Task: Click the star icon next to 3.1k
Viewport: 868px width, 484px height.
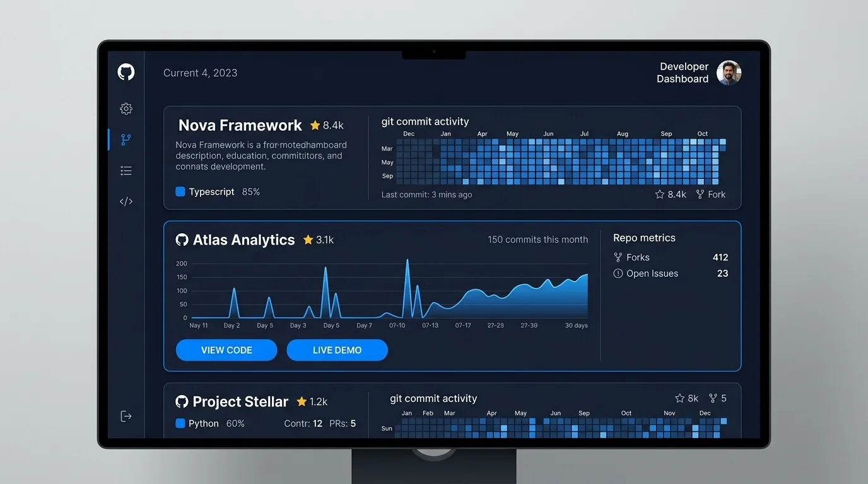Action: tap(308, 239)
